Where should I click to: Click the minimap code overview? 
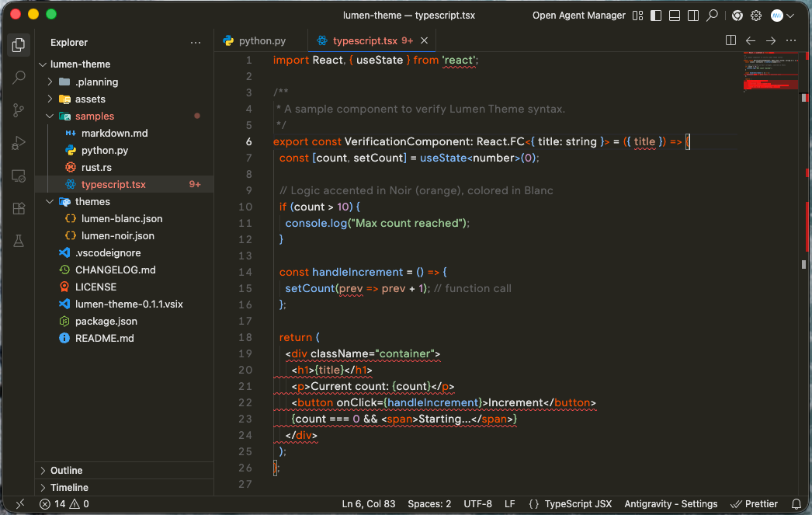click(771, 71)
